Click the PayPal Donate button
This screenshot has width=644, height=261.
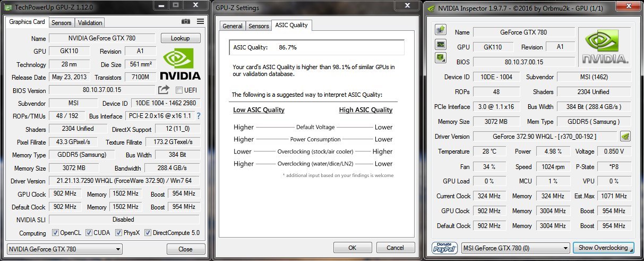tap(445, 248)
